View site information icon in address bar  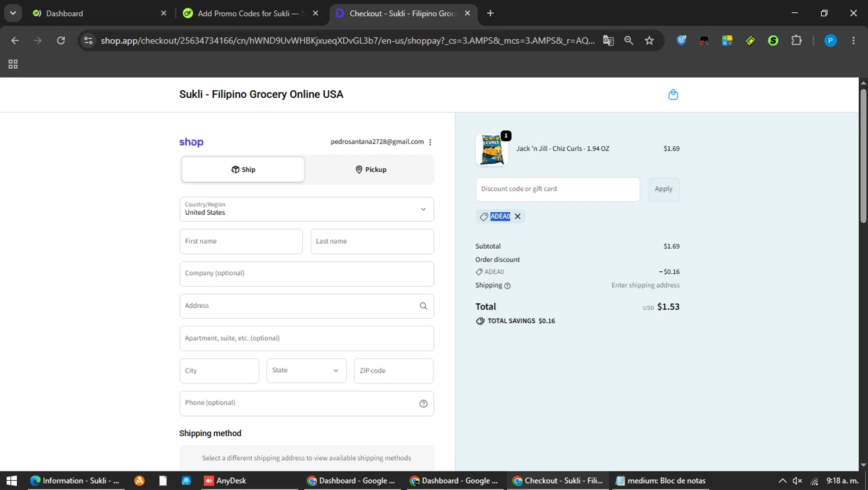(x=88, y=40)
